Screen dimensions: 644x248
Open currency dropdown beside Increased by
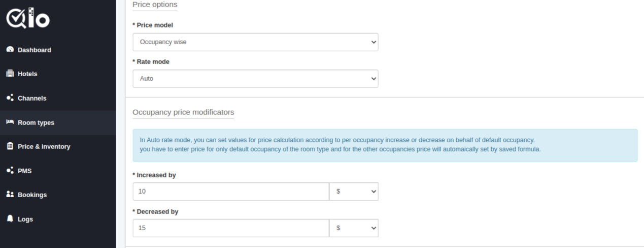click(x=354, y=192)
